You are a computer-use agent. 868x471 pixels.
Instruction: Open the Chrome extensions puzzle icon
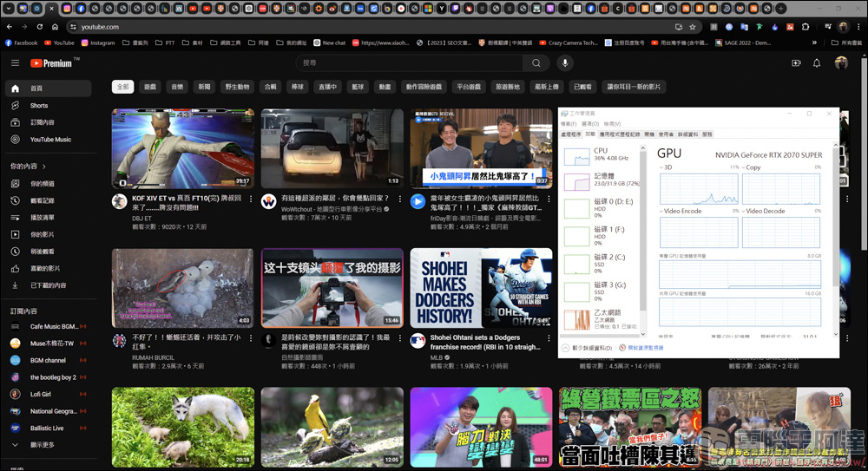806,27
